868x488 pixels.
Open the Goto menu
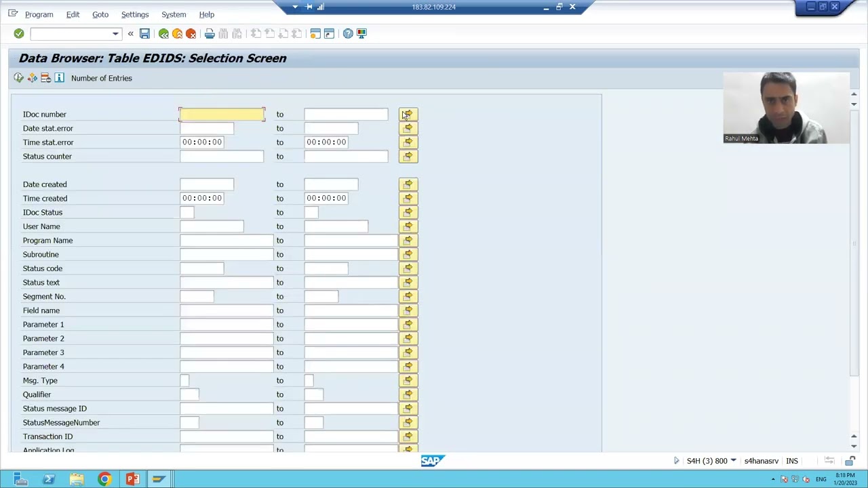pos(100,14)
